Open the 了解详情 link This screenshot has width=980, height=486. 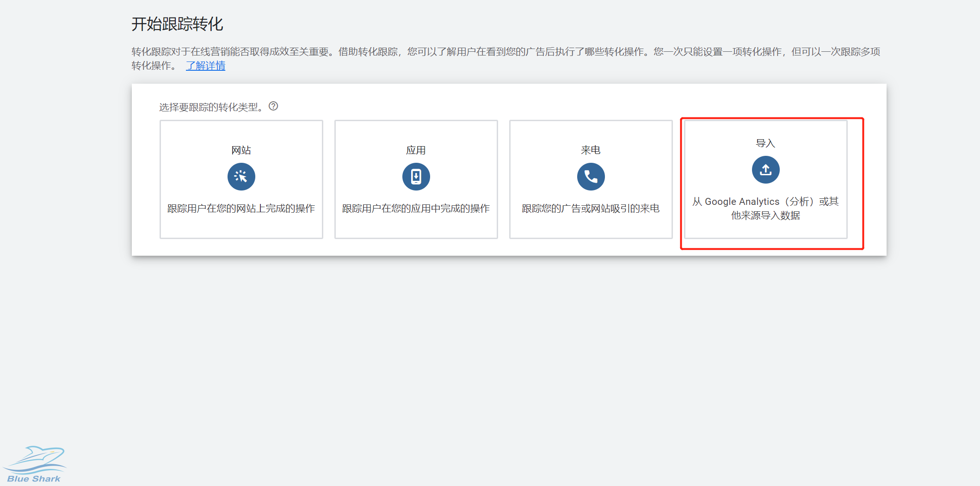pos(205,66)
